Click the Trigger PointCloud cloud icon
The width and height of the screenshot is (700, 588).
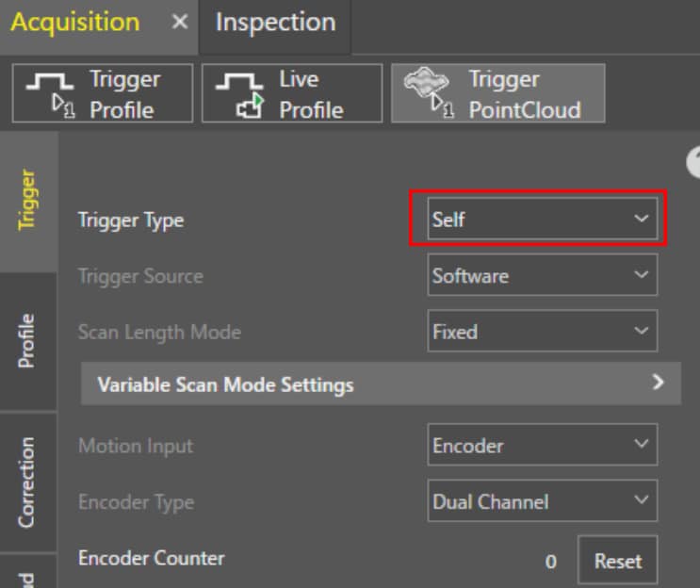(x=427, y=92)
